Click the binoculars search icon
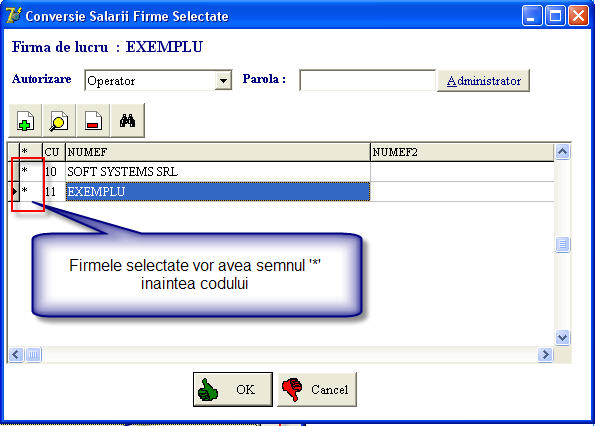The height and width of the screenshot is (426, 595). click(x=127, y=121)
